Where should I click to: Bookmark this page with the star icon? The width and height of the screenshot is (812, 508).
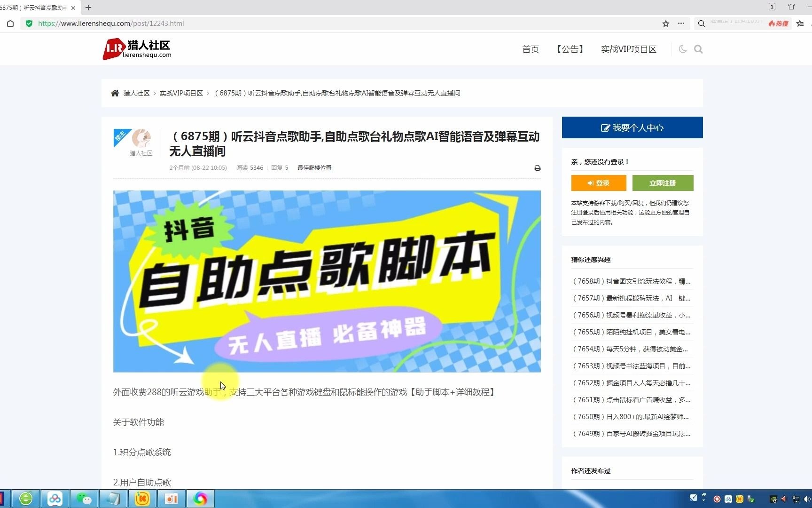(666, 24)
